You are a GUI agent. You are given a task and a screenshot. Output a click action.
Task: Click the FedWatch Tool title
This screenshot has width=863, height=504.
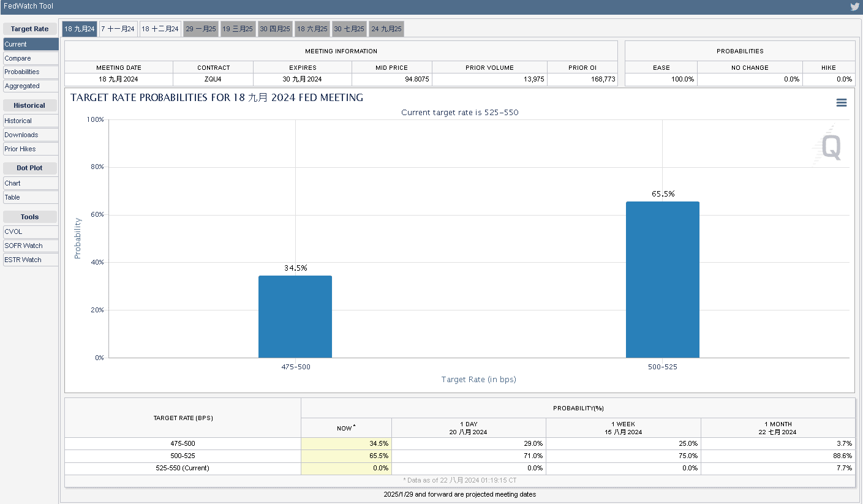[28, 6]
